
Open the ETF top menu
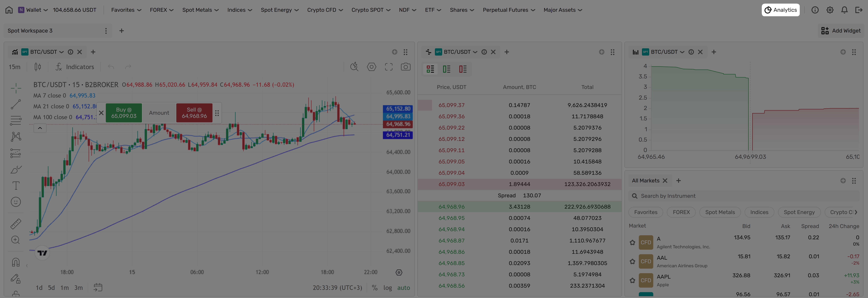[433, 10]
